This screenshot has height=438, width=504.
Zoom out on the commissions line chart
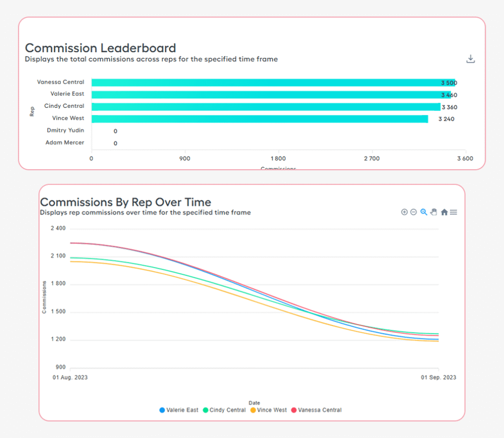413,212
